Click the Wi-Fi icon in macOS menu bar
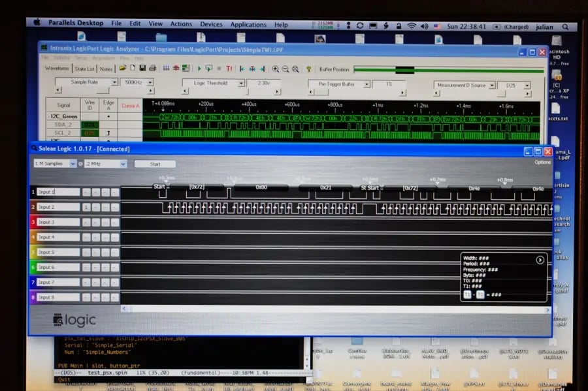Image resolution: width=588 pixels, height=391 pixels. [412, 26]
